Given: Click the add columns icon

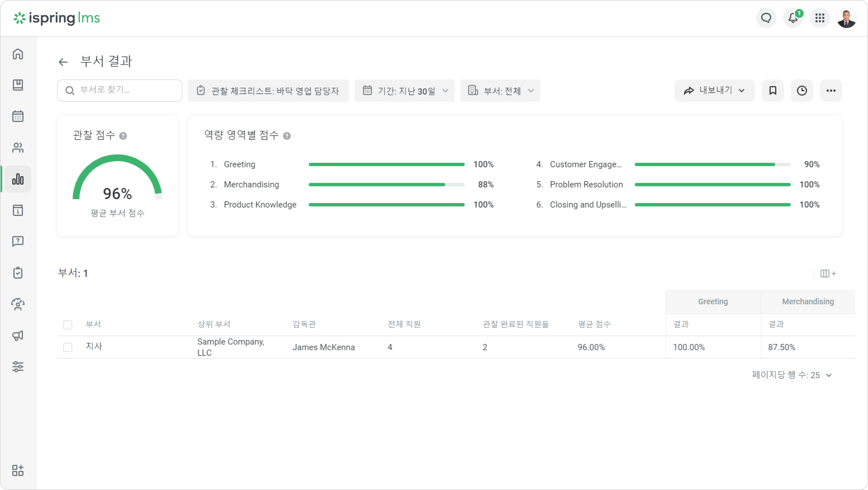Looking at the screenshot, I should pos(828,274).
